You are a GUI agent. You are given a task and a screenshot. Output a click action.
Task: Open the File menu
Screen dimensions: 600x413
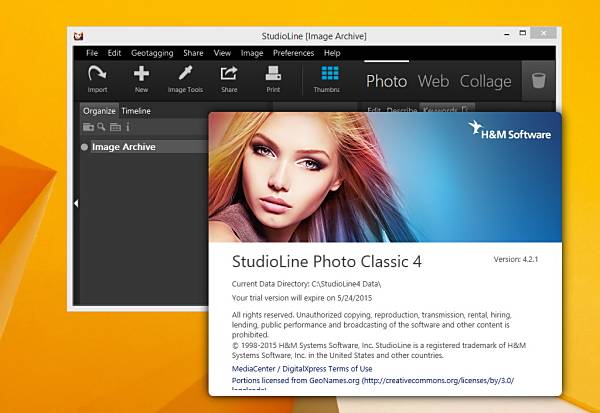(x=92, y=53)
